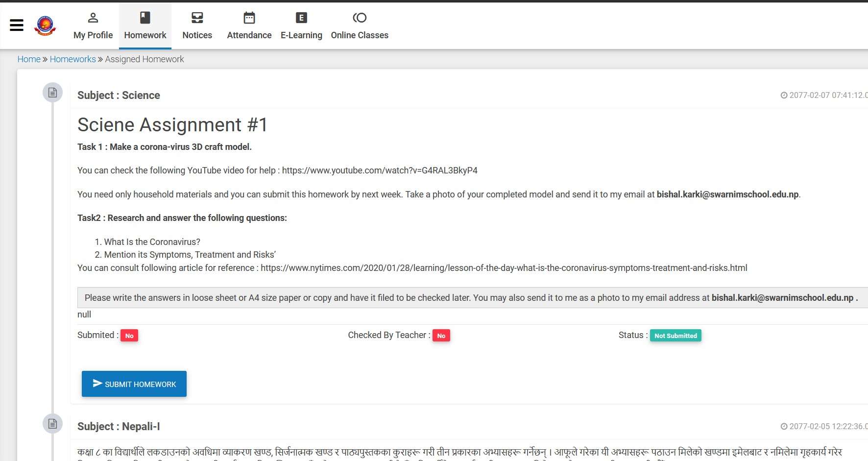Click Homeworks breadcrumb link
The width and height of the screenshot is (868, 461).
(72, 59)
